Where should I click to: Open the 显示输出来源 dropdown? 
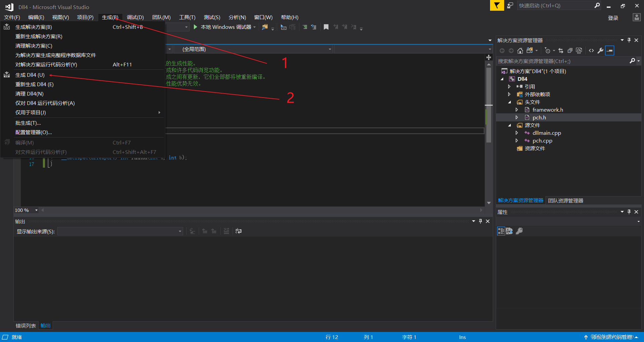point(180,231)
